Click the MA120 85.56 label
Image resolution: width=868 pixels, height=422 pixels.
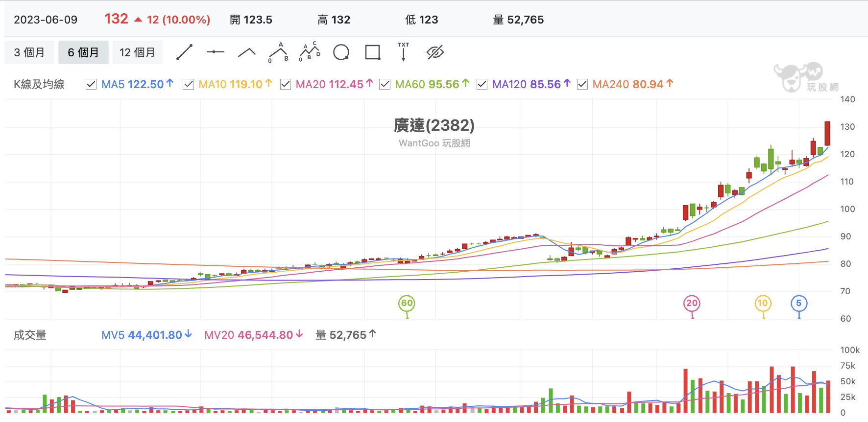[x=531, y=84]
